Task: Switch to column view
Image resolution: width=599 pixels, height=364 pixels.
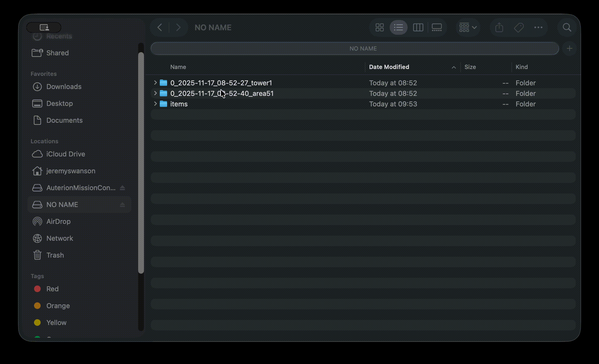Action: pyautogui.click(x=418, y=27)
